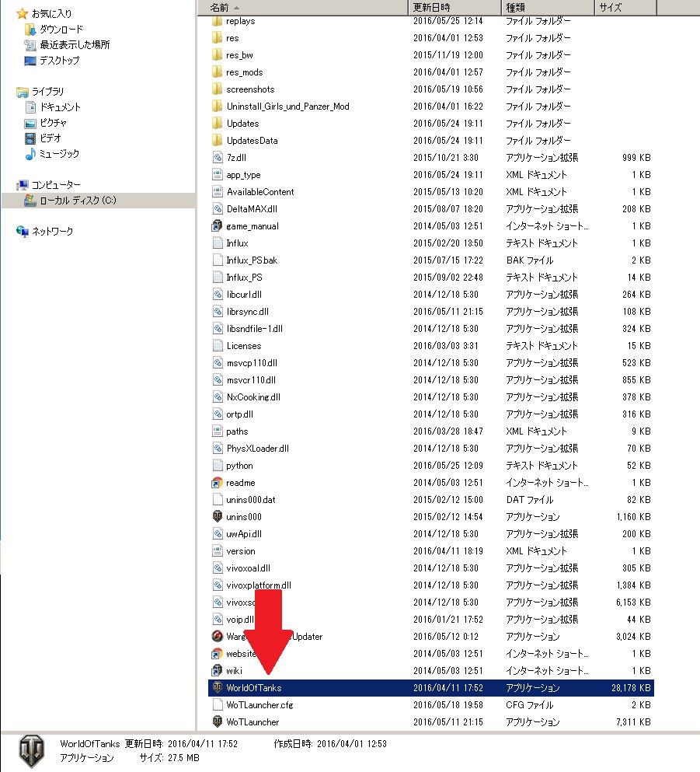Select the ortp.dll file
This screenshot has height=772, width=700.
pyautogui.click(x=239, y=414)
